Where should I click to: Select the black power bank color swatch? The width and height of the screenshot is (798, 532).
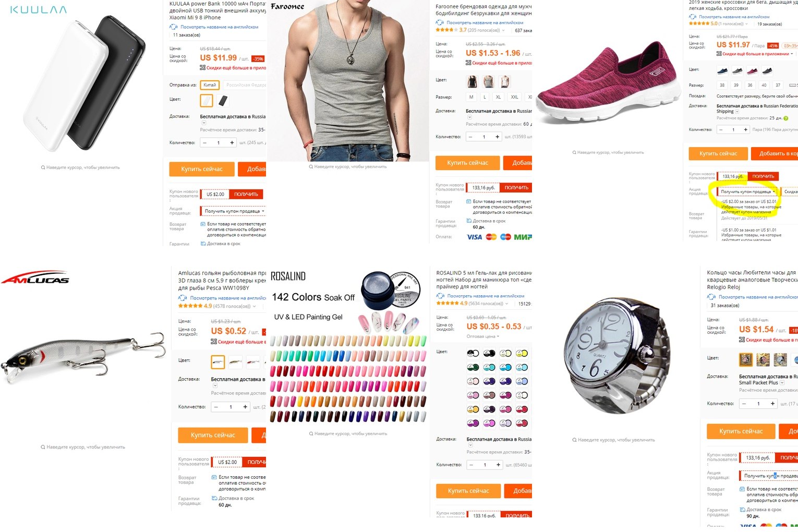[223, 100]
